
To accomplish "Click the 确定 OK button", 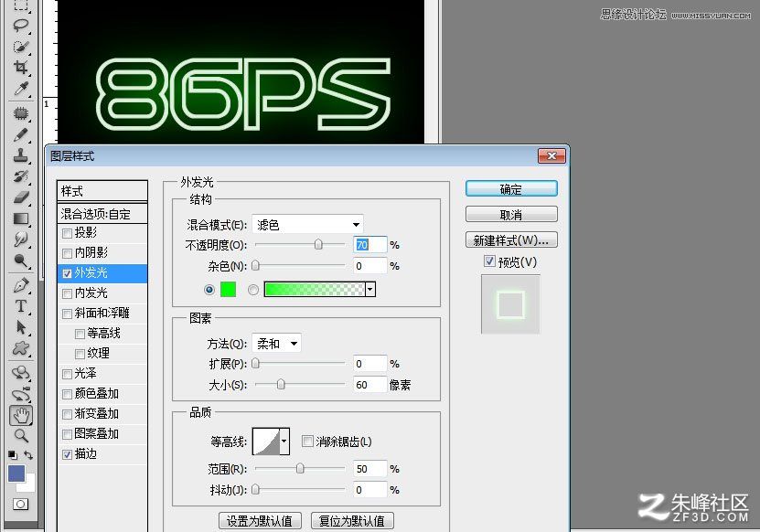I will [511, 189].
